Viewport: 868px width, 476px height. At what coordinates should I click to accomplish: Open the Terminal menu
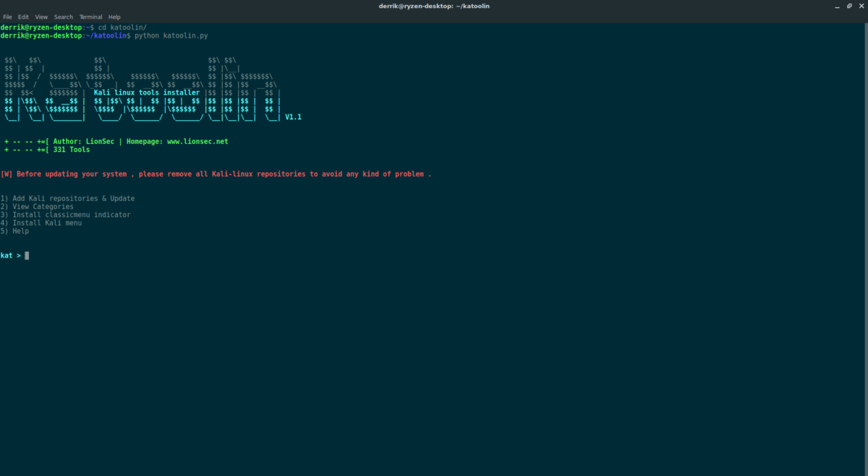pyautogui.click(x=90, y=17)
